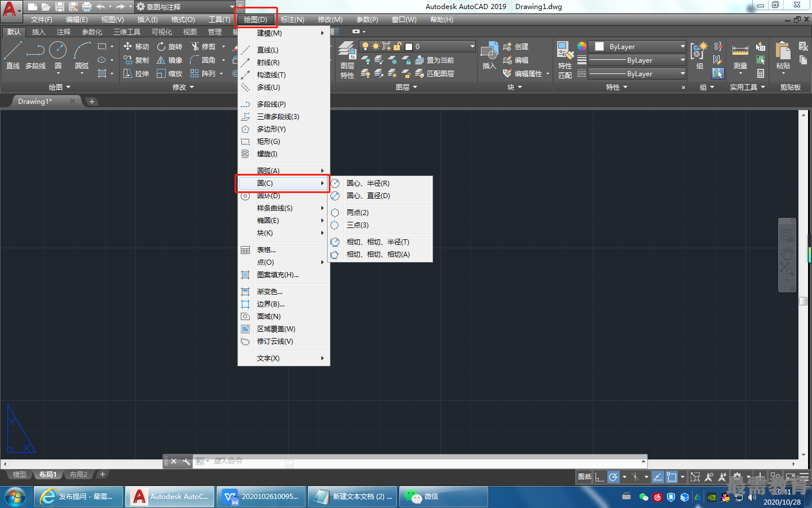Screen dimensions: 812x508
Task: Switch to the Model (模型) tab
Action: (x=20, y=474)
